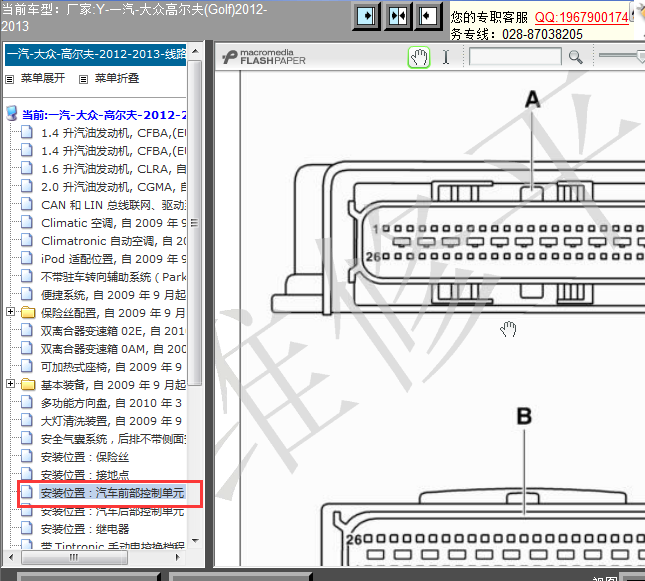
Task: Select the FlashPaper text selection cursor tool
Action: pos(446,57)
